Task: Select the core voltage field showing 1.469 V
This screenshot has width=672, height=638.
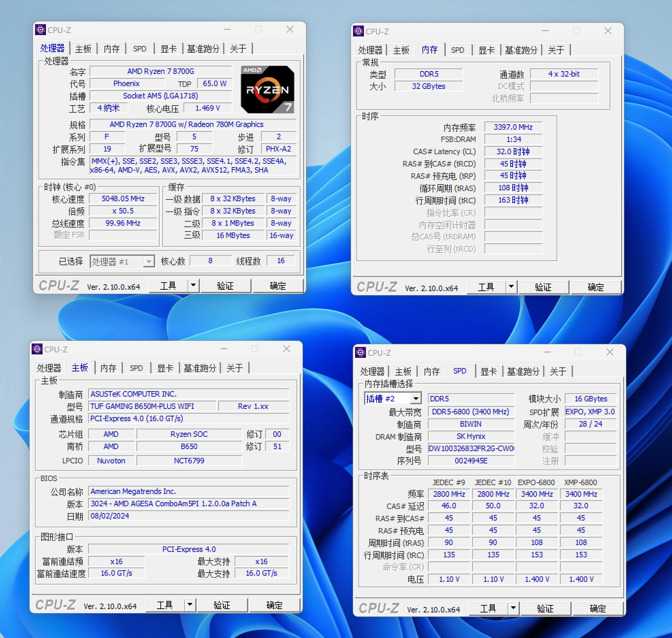Action: 208,108
